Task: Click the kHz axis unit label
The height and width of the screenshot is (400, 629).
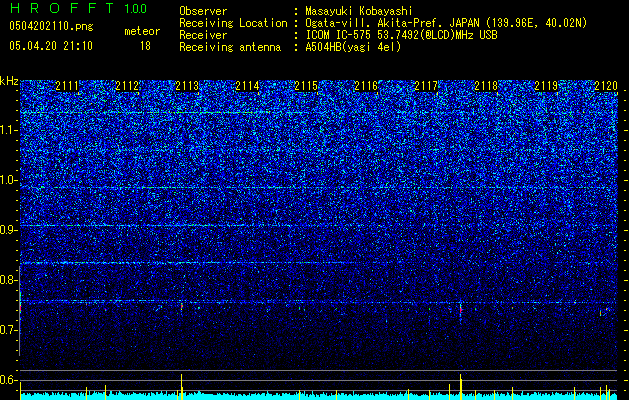Action: pos(9,81)
